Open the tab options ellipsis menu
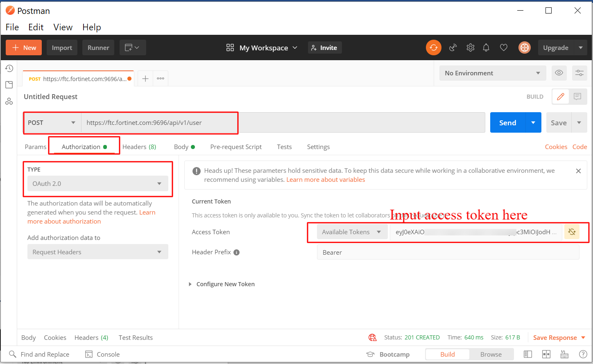593x364 pixels. (x=161, y=78)
